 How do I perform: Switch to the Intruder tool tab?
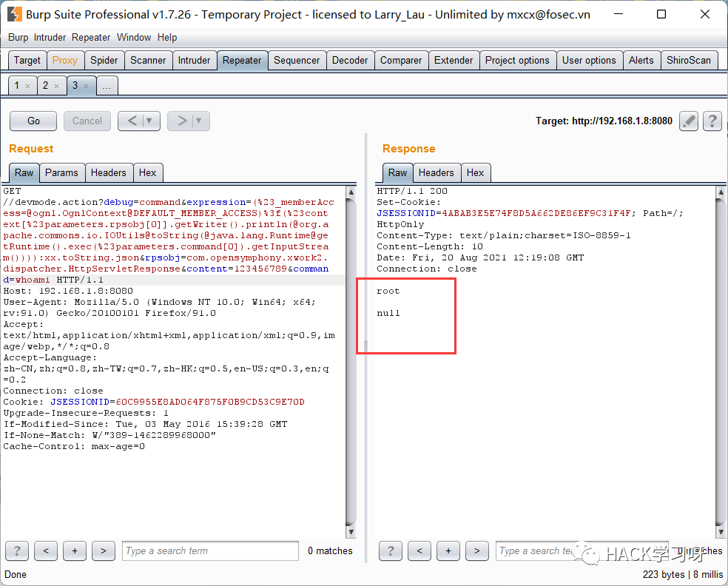point(194,61)
